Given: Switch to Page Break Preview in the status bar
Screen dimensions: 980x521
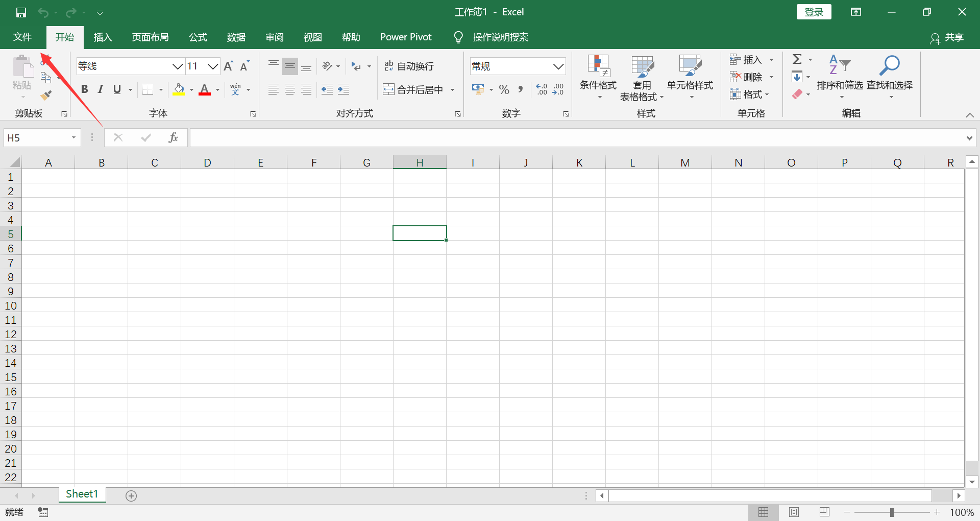Looking at the screenshot, I should [x=824, y=512].
